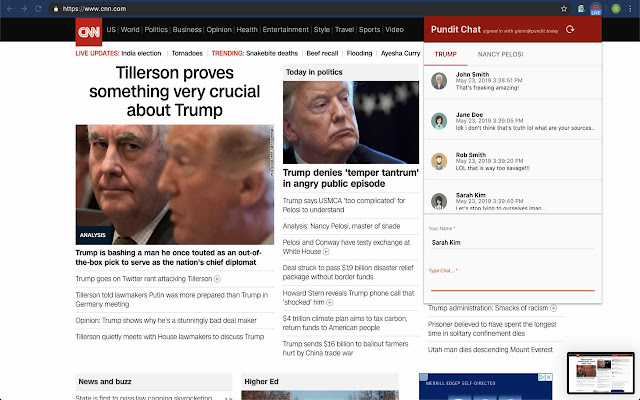The width and height of the screenshot is (640, 400).
Task: Close the Merrill Edge ad with X
Action: 549,377
